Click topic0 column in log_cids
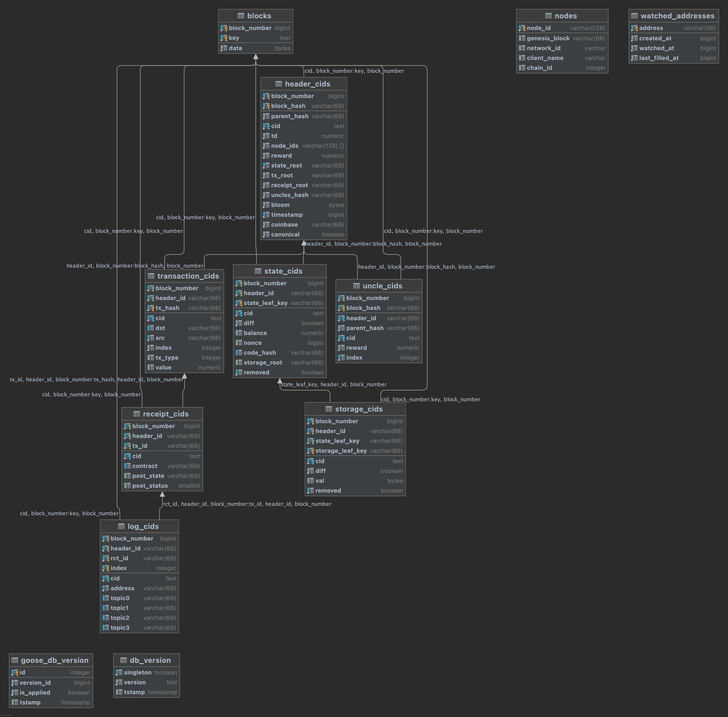This screenshot has height=717, width=728. (x=139, y=598)
